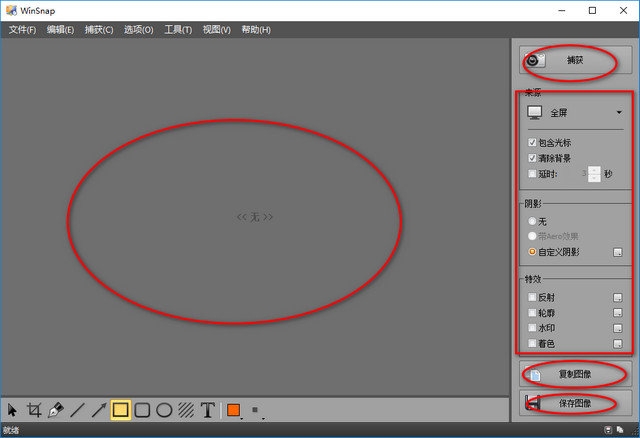
Task: Open the 捕获(C) menu
Action: 99,30
